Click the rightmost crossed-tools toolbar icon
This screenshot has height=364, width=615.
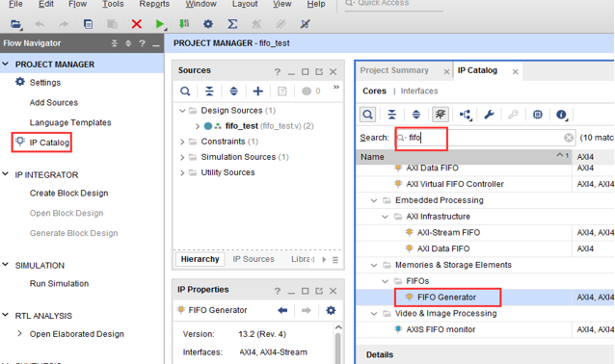305,24
